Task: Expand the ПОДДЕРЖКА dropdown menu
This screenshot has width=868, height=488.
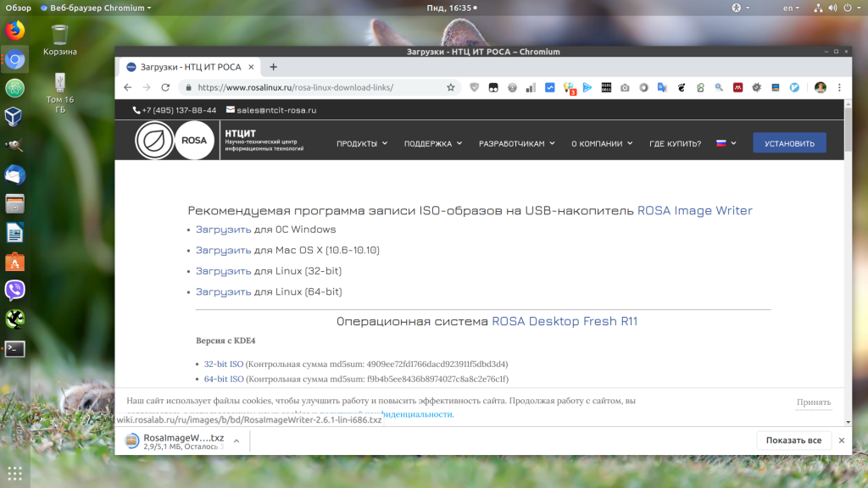Action: (433, 143)
